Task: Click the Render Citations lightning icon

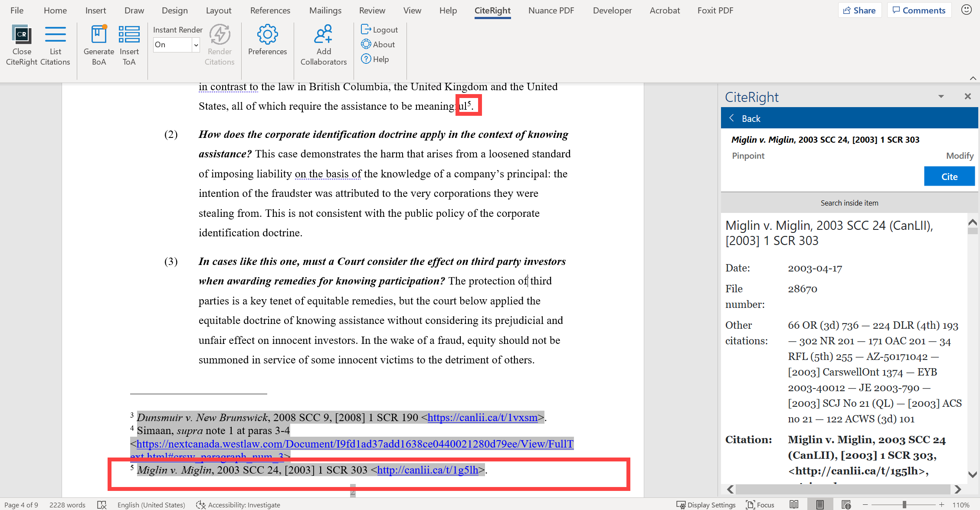Action: pos(220,35)
